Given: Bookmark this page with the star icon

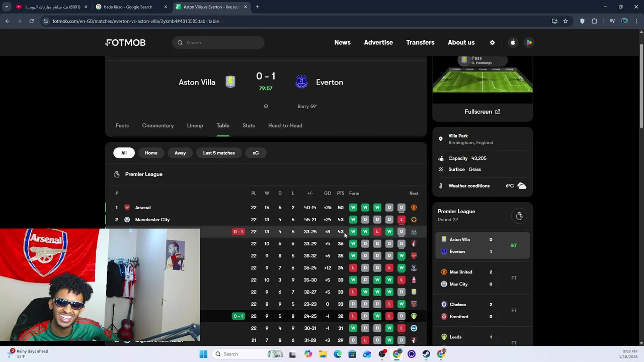Looking at the screenshot, I should pos(566,21).
